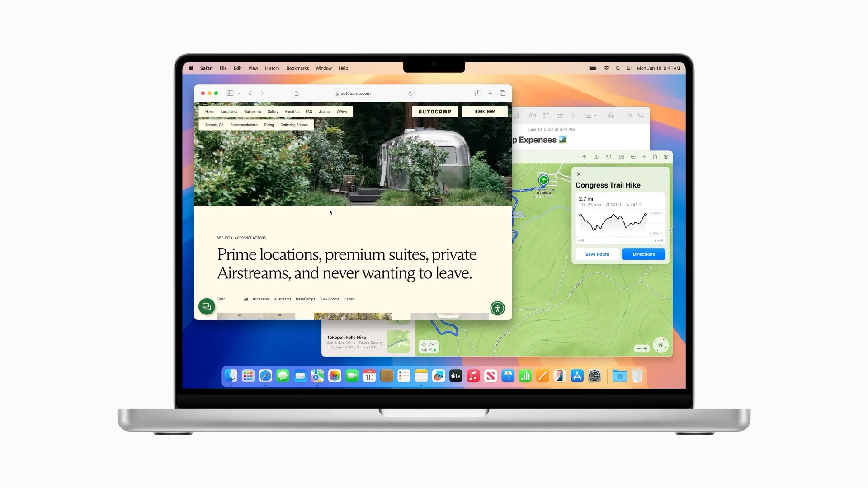Click the back navigation arrow in Safari
The width and height of the screenshot is (868, 488).
[x=250, y=93]
